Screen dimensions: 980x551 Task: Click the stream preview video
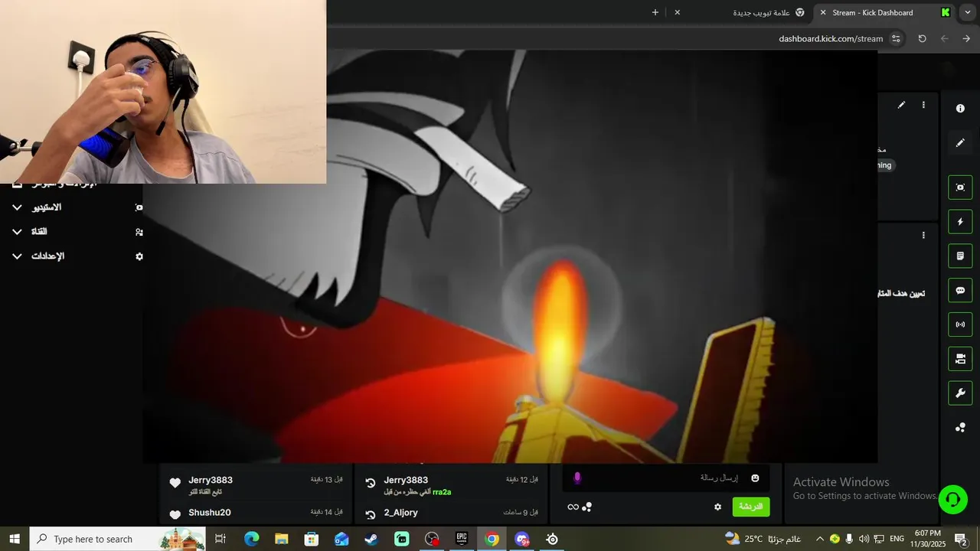[x=510, y=256]
